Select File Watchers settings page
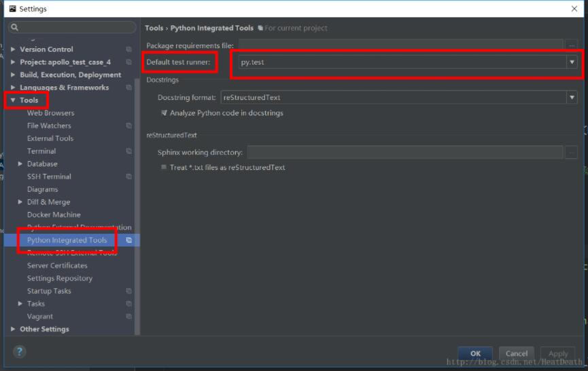Image resolution: width=588 pixels, height=371 pixels. click(x=49, y=126)
